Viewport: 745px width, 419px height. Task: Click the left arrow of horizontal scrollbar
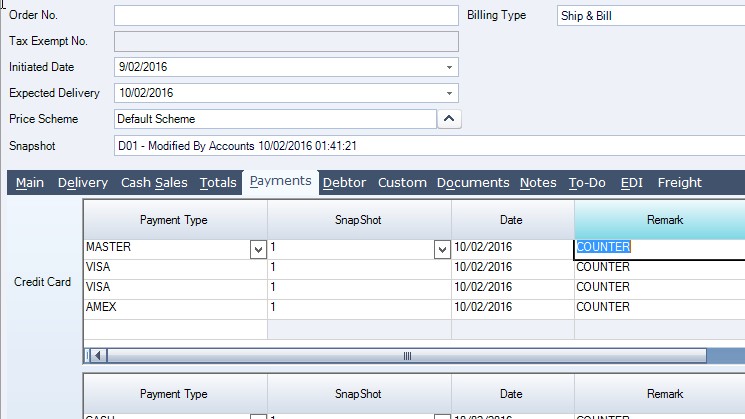(x=98, y=355)
